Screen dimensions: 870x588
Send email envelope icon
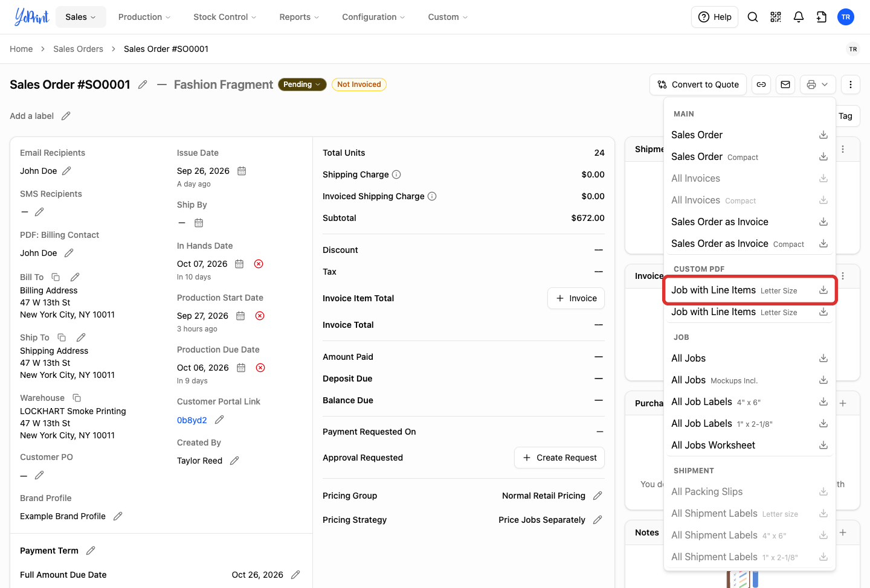tap(785, 85)
